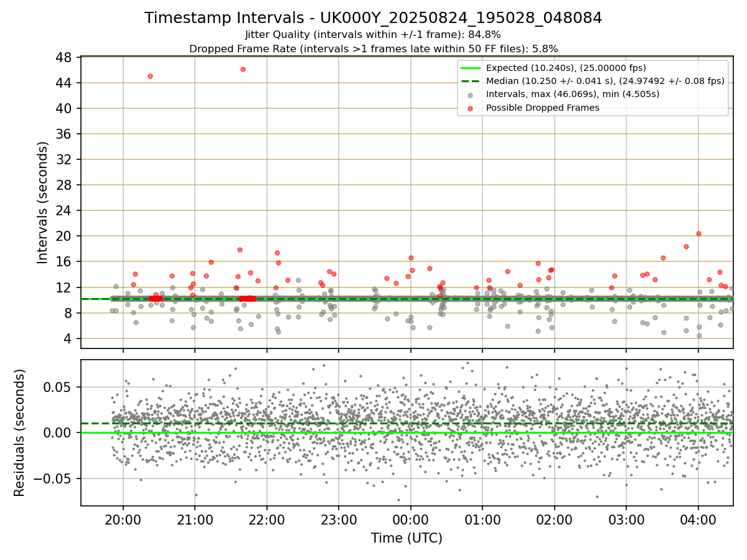Click the Residuals (seconds) y-axis label

pos(20,432)
